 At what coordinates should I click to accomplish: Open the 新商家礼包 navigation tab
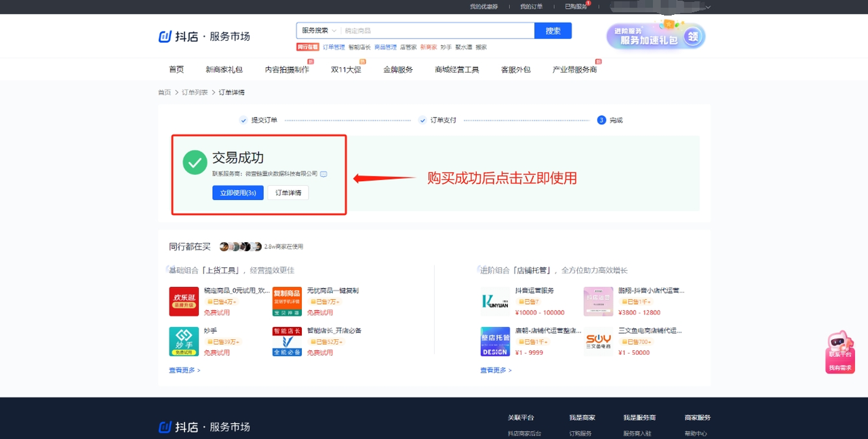(224, 69)
